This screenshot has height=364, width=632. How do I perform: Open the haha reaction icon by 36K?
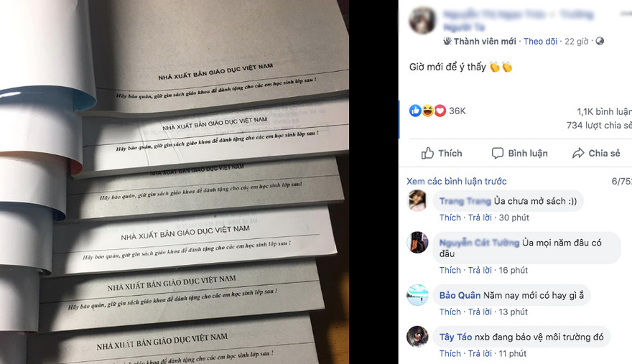click(427, 111)
